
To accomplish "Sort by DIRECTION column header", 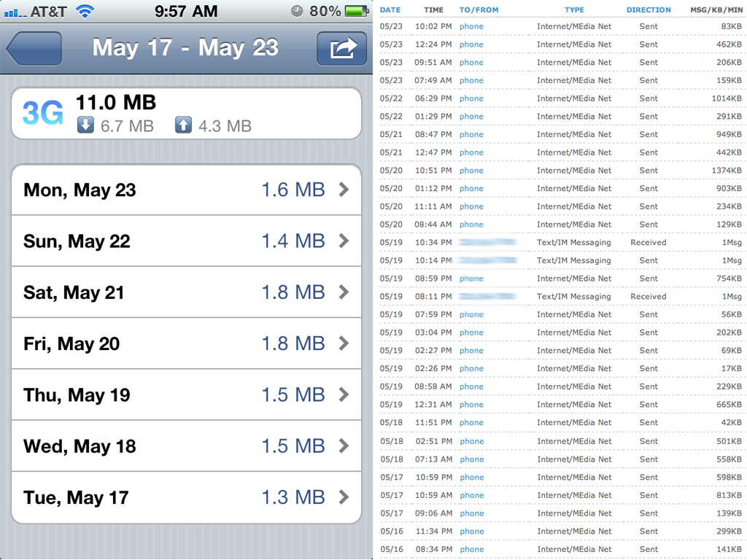I will click(649, 10).
